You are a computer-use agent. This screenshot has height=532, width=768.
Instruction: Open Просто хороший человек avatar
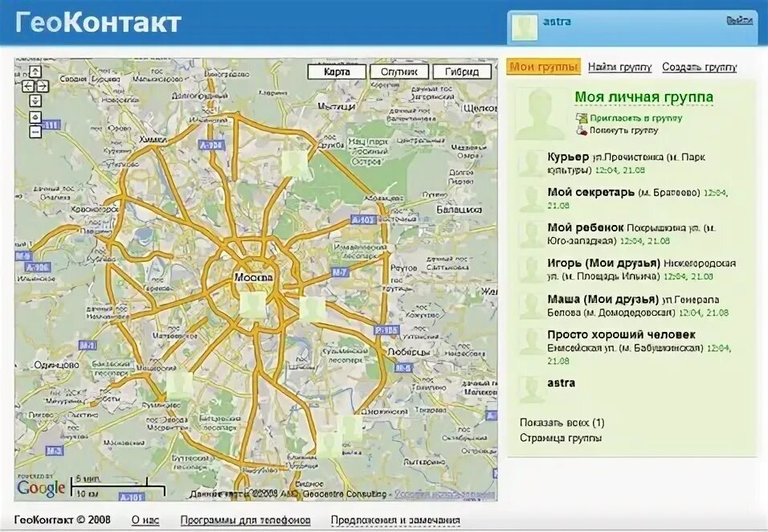(532, 342)
